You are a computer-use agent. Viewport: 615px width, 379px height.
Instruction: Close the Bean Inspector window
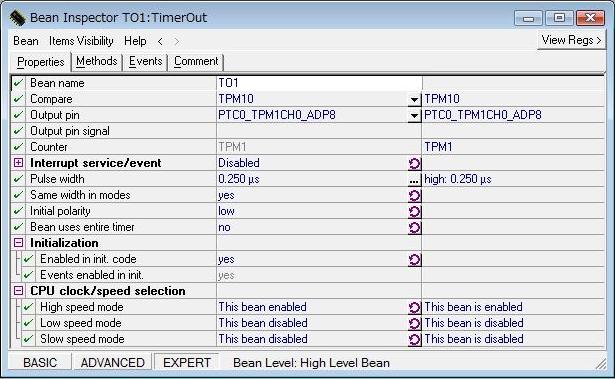[x=590, y=18]
